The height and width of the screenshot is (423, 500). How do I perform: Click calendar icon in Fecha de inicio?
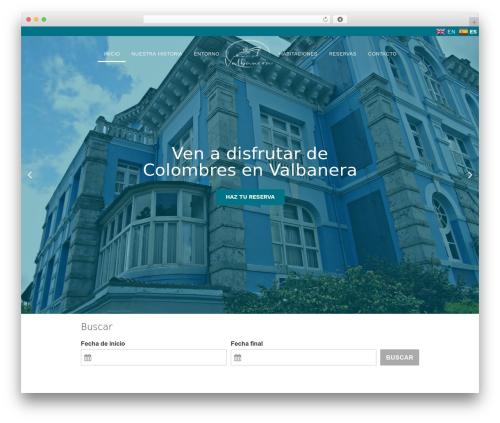click(88, 358)
